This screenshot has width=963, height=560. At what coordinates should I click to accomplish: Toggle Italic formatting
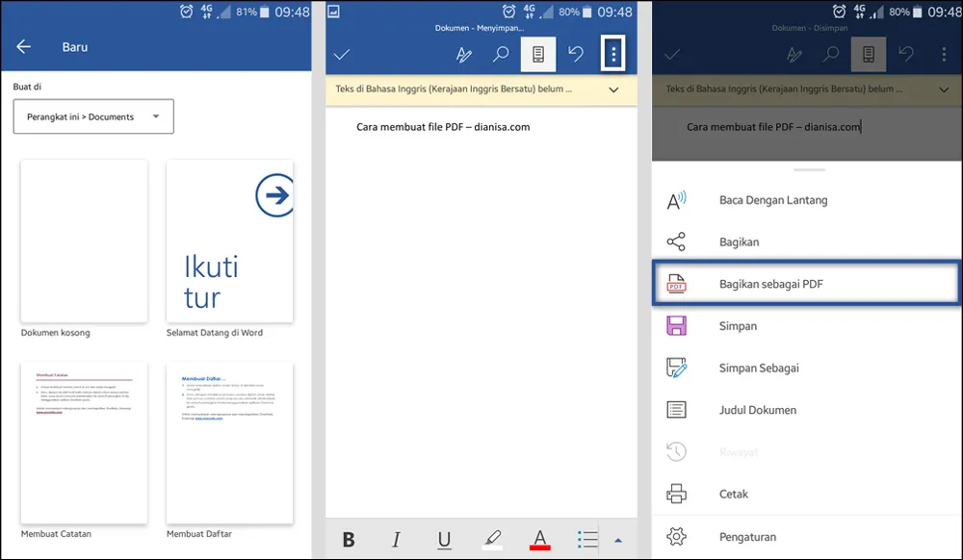pos(396,540)
